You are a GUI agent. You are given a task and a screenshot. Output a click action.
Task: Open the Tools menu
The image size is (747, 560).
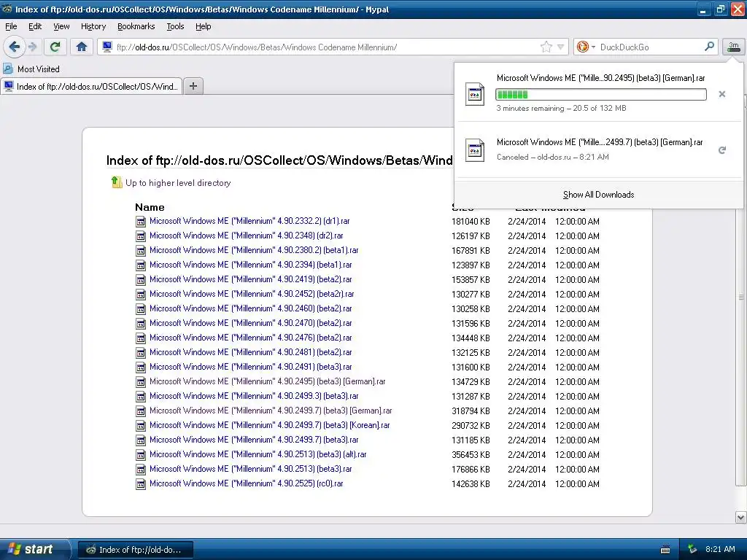(175, 26)
